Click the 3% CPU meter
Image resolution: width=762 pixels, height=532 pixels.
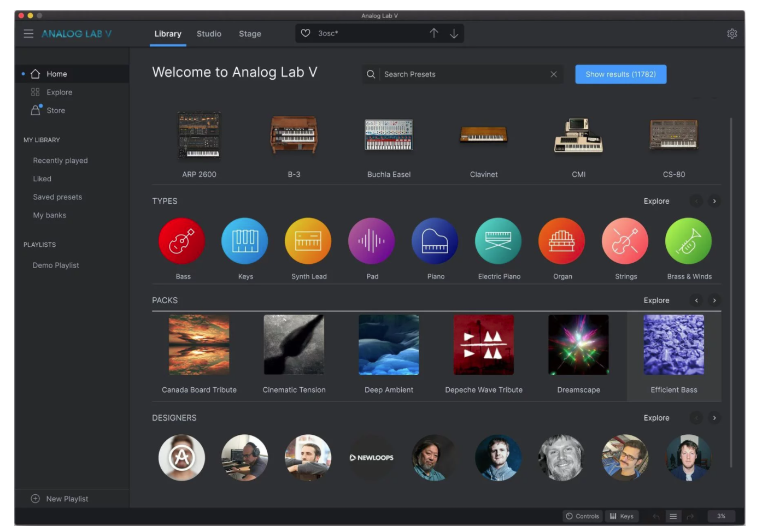coord(722,516)
